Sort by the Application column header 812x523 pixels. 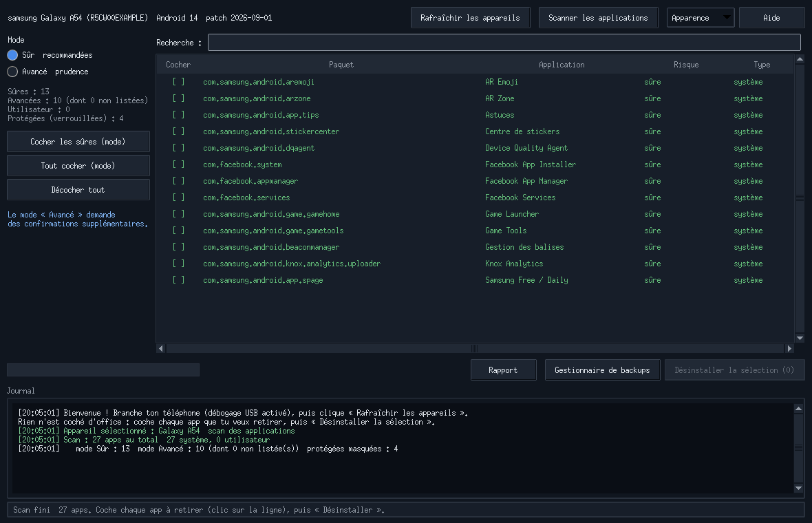coord(562,65)
